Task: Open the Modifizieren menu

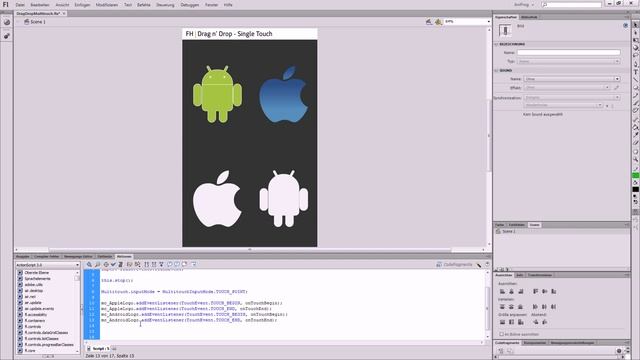Action: (x=107, y=5)
